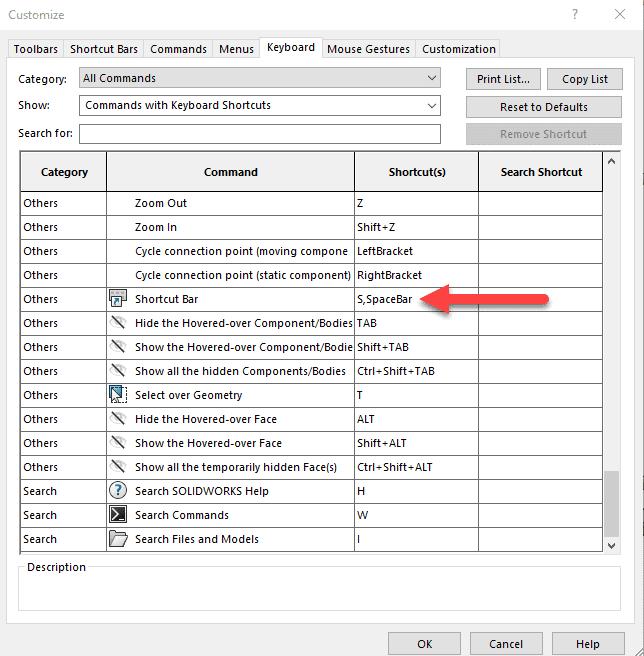Click the Shift+ALT shortcut cell
Viewport: 644px width, 656px height.
click(x=416, y=443)
